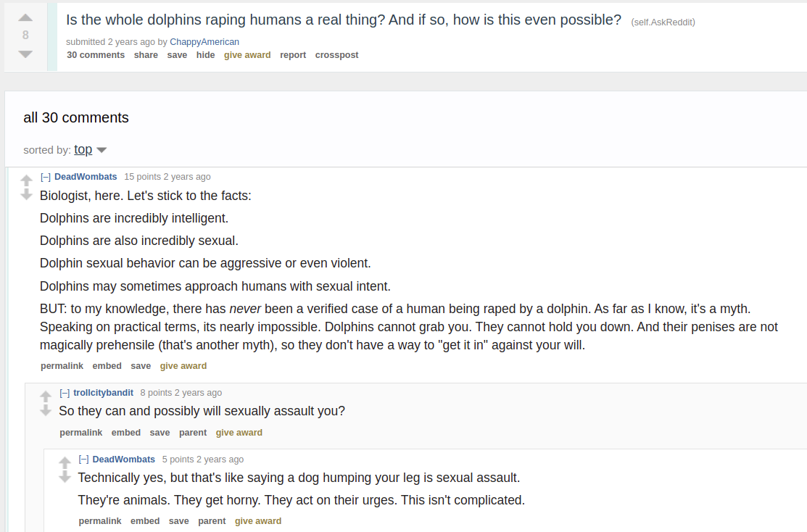Upvote DeadWombats' top biologist comment
The height and width of the screenshot is (532, 807).
coord(27,180)
